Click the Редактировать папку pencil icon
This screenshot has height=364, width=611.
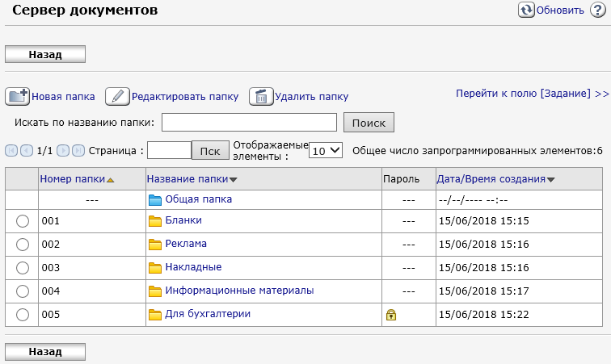point(117,97)
